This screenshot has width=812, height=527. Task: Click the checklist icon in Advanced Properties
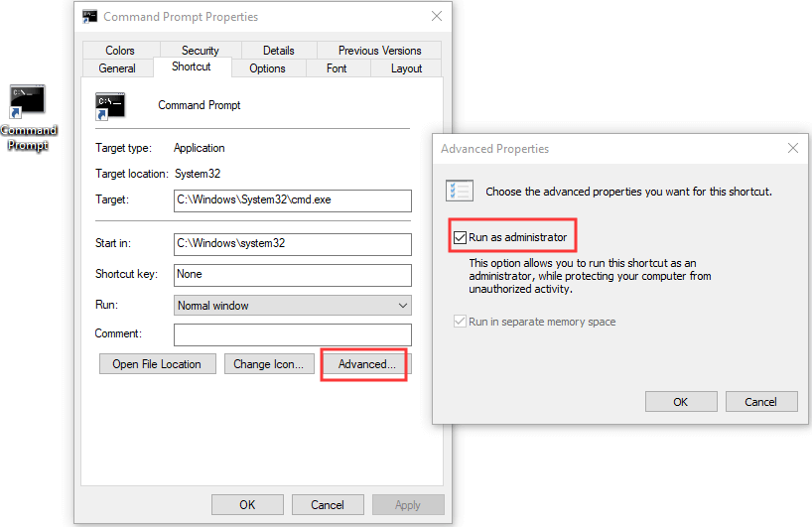coord(460,191)
